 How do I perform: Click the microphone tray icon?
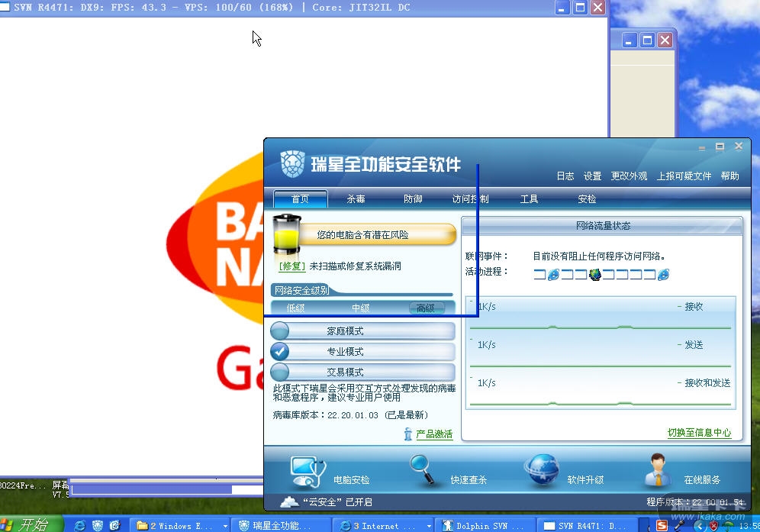click(x=680, y=526)
